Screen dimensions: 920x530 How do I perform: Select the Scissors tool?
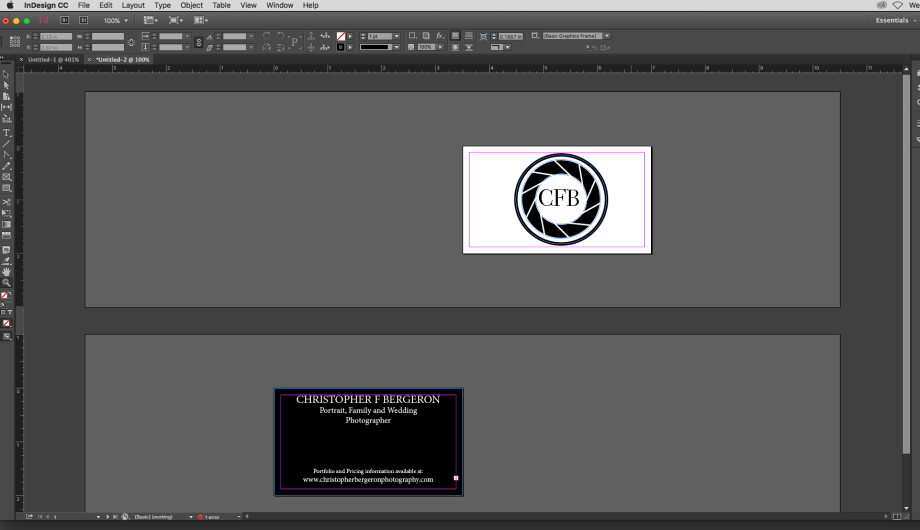click(7, 202)
